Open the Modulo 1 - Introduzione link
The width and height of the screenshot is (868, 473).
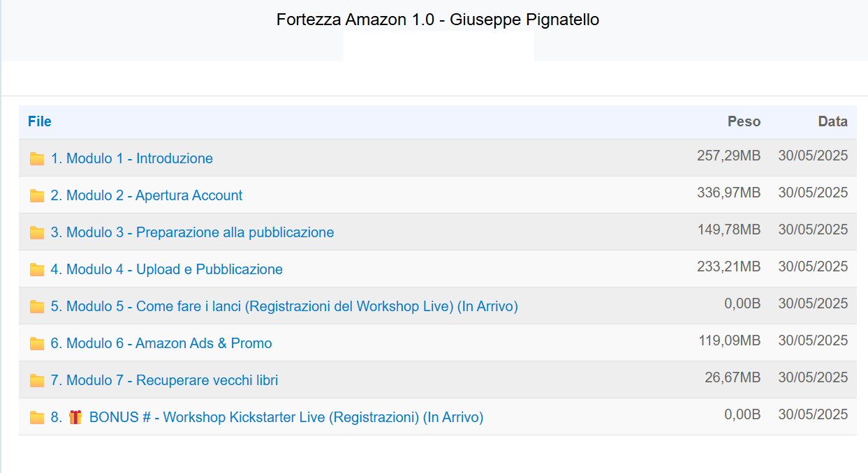(132, 158)
